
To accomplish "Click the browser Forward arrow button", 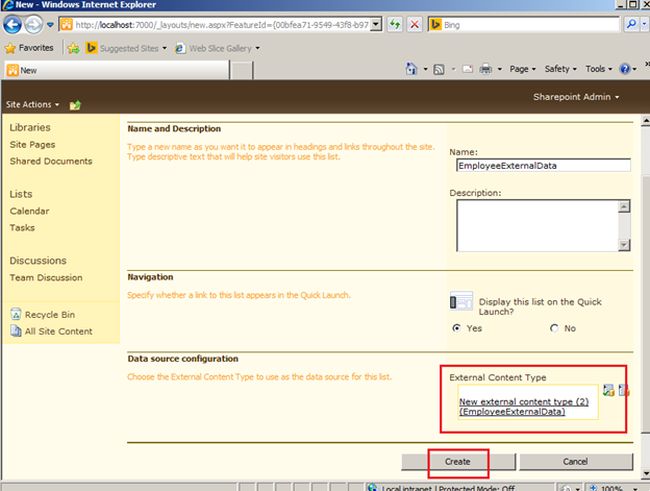I will (34, 25).
